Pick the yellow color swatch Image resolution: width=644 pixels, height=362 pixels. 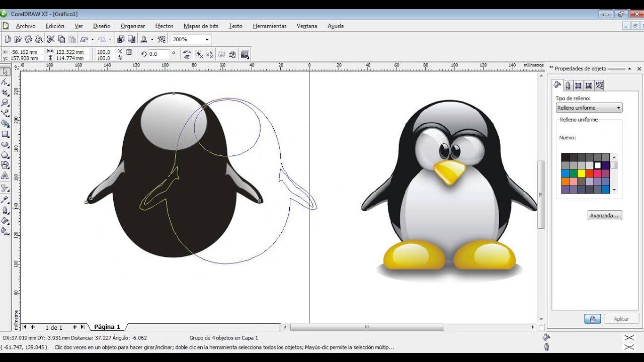pos(581,173)
